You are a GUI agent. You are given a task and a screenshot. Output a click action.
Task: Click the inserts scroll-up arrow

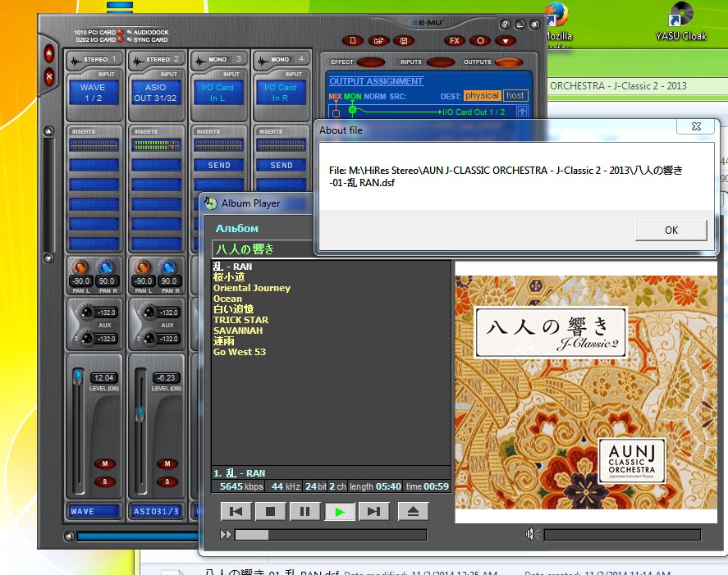[x=48, y=131]
